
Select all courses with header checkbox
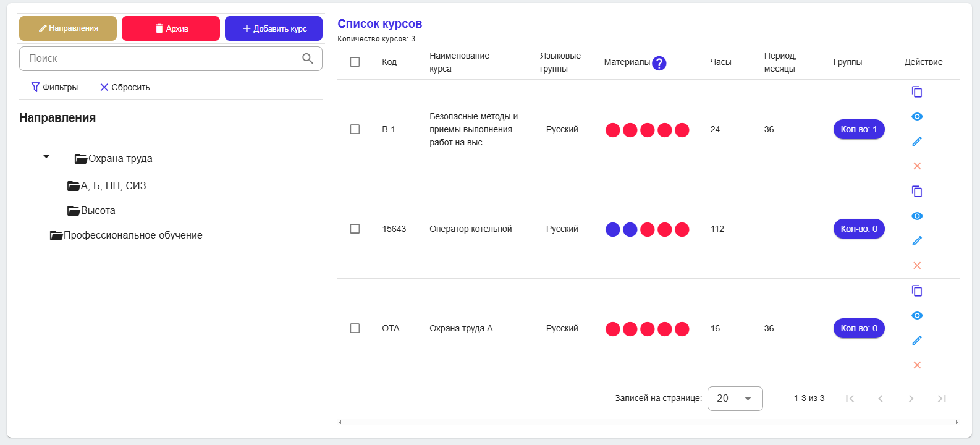point(355,62)
